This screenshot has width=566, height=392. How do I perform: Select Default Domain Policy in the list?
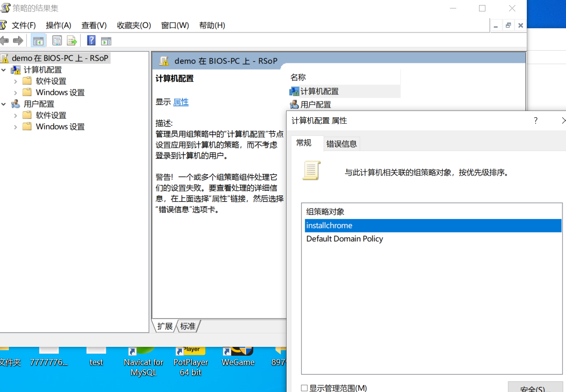tap(344, 239)
